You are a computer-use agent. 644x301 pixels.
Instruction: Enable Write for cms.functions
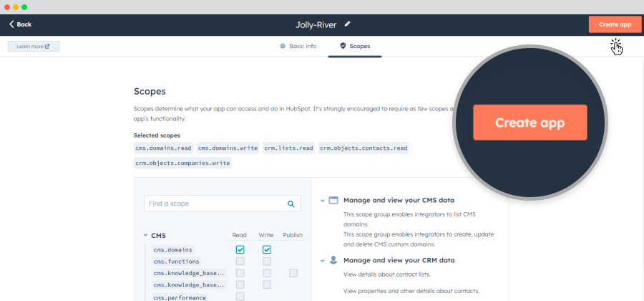(267, 261)
